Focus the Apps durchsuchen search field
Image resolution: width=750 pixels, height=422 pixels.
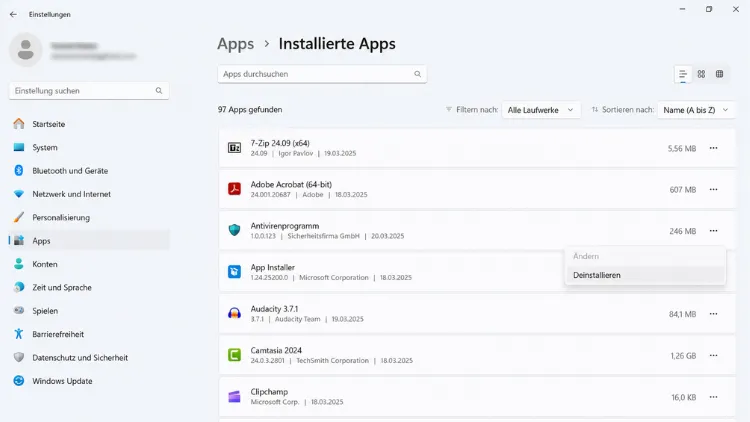pyautogui.click(x=322, y=74)
